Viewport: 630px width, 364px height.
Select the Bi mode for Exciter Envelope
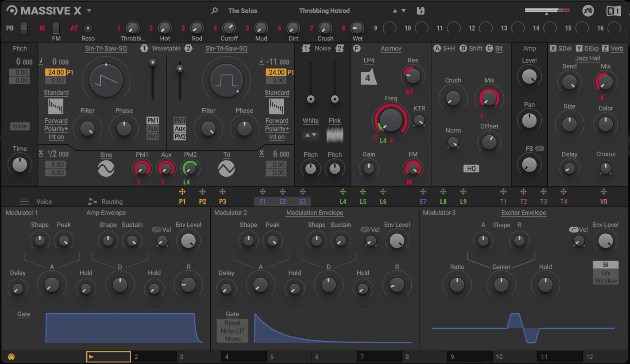coord(606,265)
